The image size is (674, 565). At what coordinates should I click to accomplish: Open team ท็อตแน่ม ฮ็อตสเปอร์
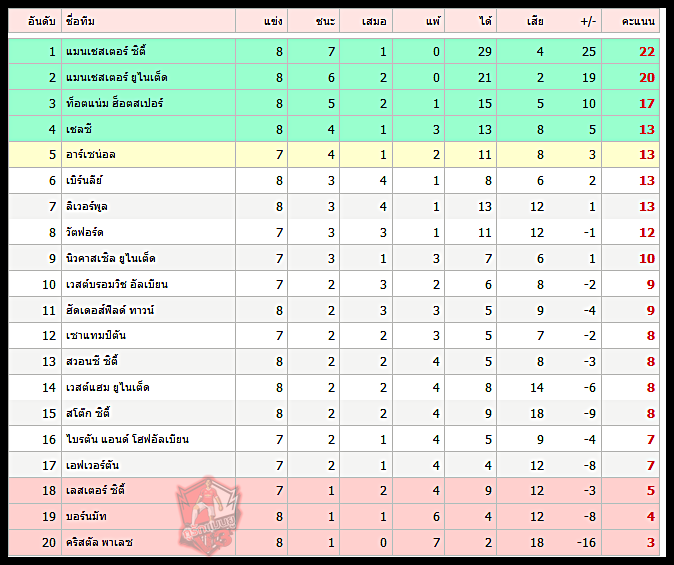(114, 103)
